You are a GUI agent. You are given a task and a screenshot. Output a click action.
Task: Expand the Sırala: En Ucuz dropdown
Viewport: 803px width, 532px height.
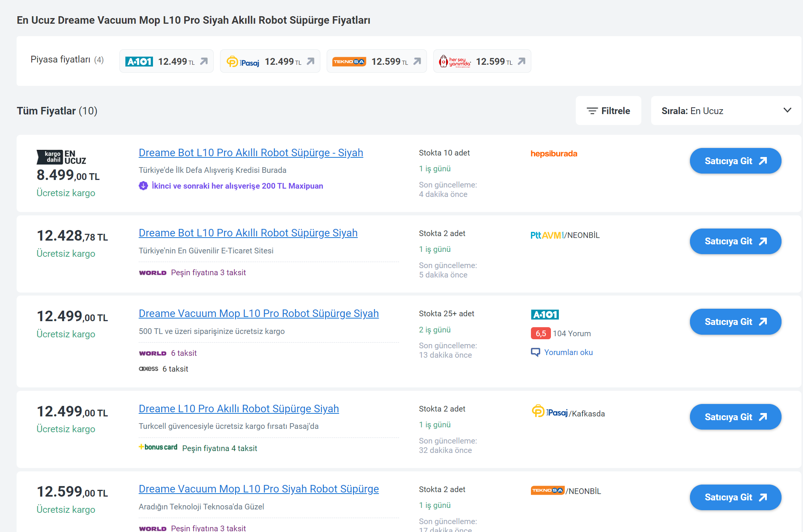pyautogui.click(x=726, y=111)
